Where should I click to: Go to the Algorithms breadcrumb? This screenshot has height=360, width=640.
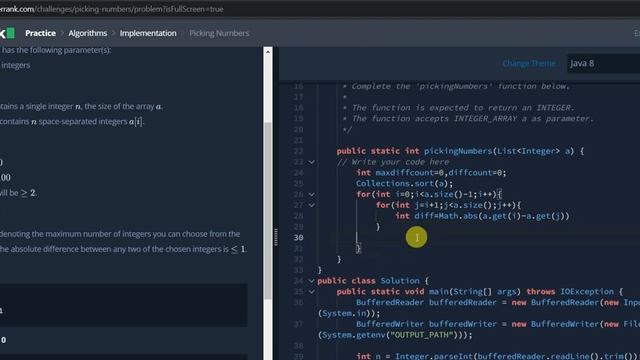tap(88, 33)
